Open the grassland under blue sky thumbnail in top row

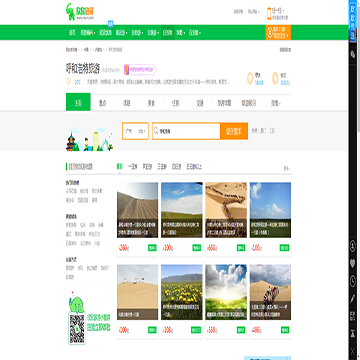point(182,210)
